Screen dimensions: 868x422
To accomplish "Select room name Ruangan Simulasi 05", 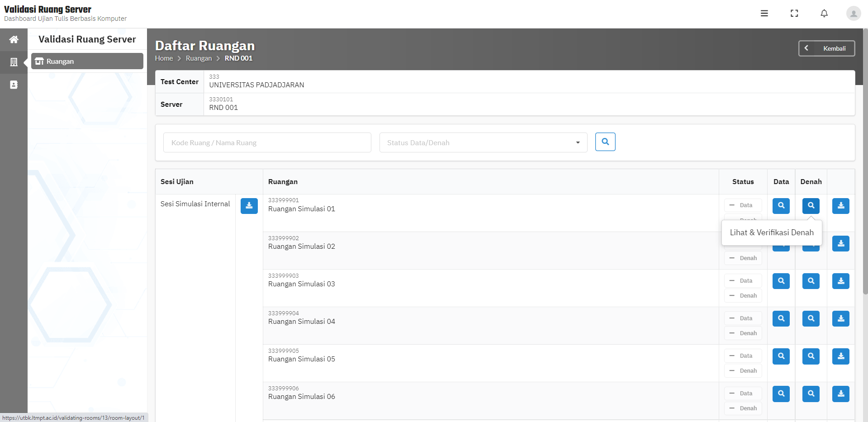I will click(x=302, y=359).
